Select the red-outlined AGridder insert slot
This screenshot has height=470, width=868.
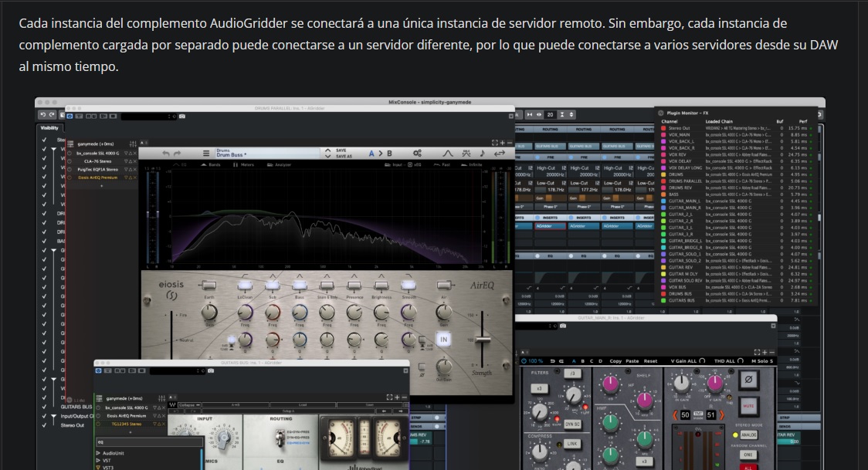tap(551, 226)
